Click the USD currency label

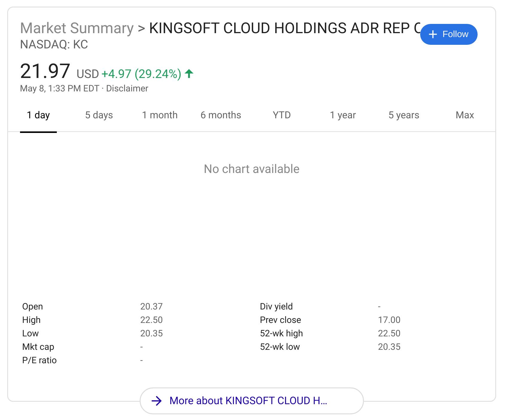88,74
